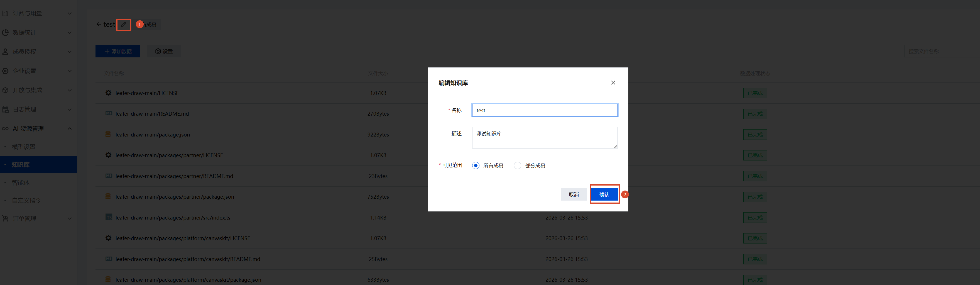This screenshot has width=980, height=285.
Task: Click gear icon of leafer-draw-main/LICENSE file
Action: (x=108, y=93)
